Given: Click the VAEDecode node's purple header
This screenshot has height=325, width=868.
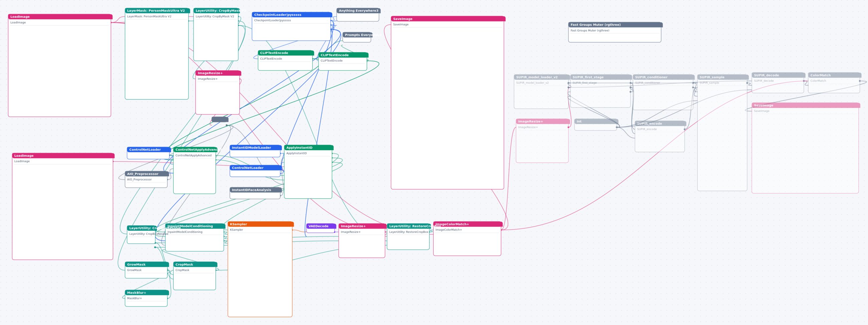Looking at the screenshot, I should pyautogui.click(x=321, y=226).
